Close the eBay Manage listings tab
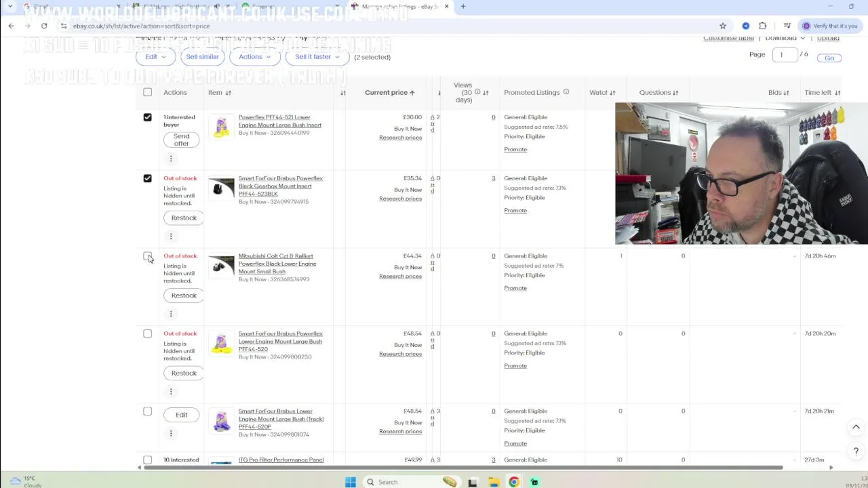 point(446,7)
